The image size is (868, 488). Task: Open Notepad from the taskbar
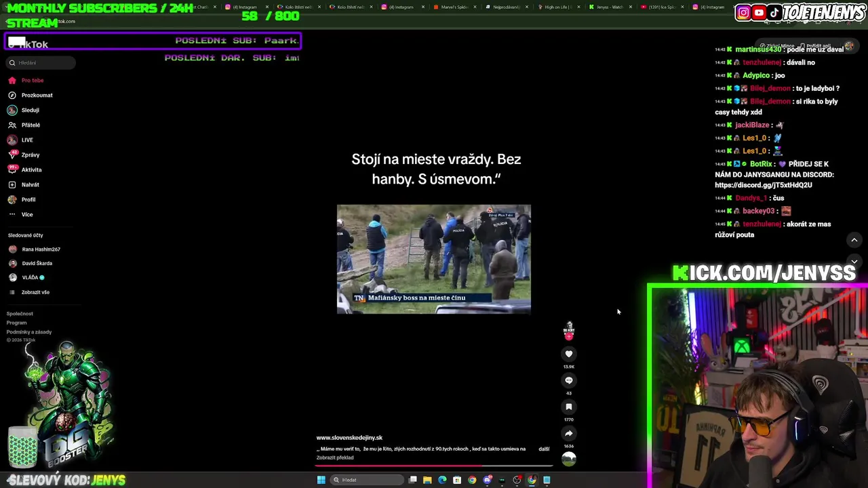point(547,480)
